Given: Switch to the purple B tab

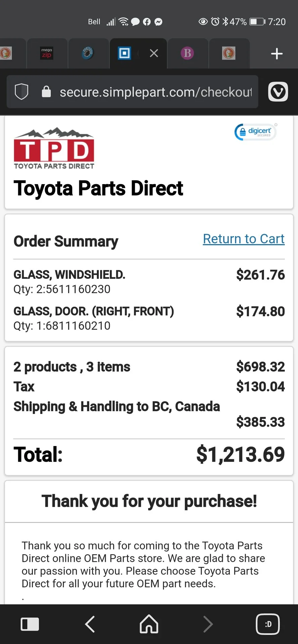Looking at the screenshot, I should coord(187,53).
